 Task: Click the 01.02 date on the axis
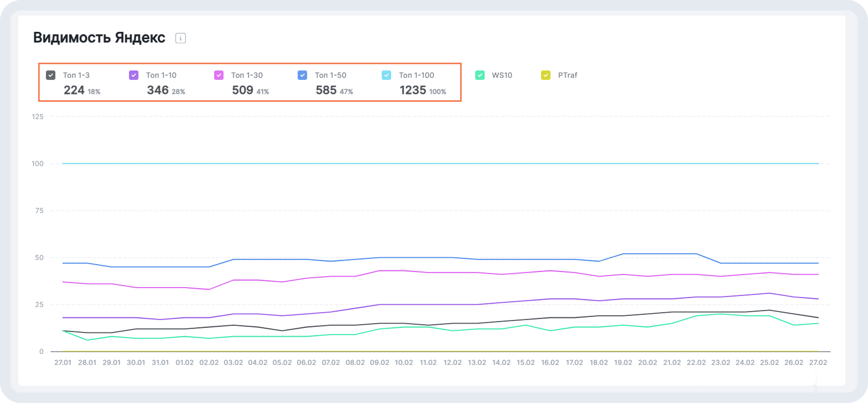[x=184, y=362]
